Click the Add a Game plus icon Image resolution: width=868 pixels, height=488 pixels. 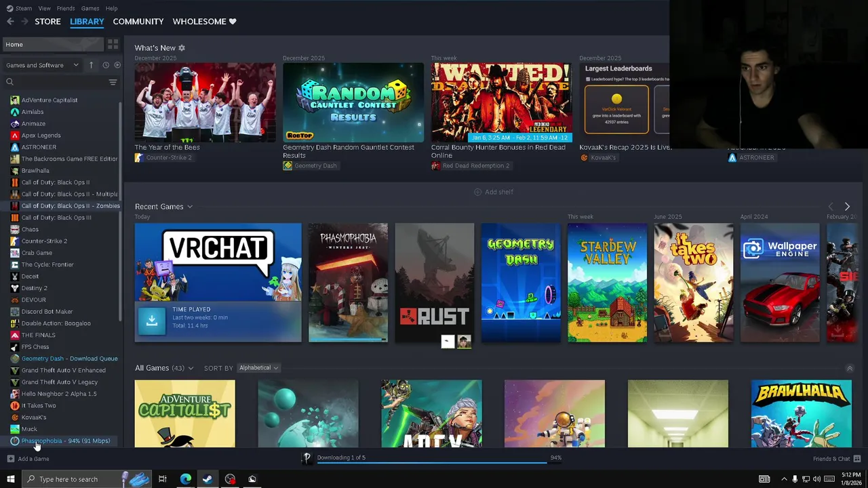10,459
